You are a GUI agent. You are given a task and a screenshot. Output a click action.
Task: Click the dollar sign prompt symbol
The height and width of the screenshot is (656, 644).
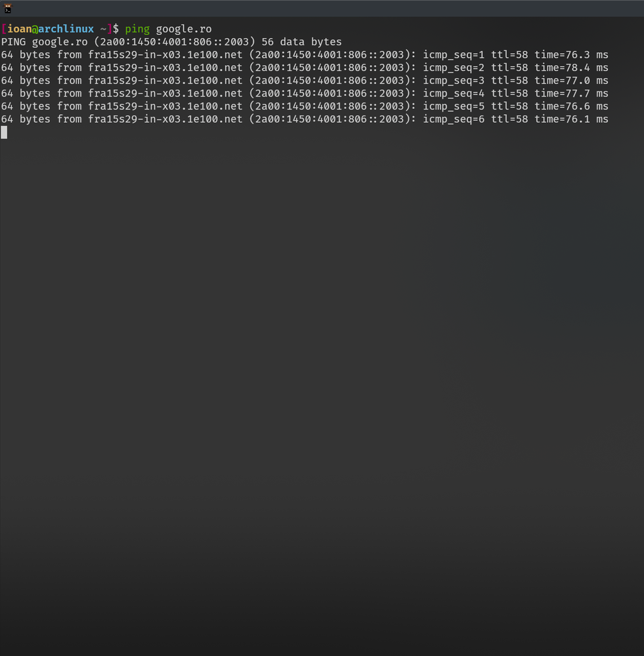tap(116, 29)
